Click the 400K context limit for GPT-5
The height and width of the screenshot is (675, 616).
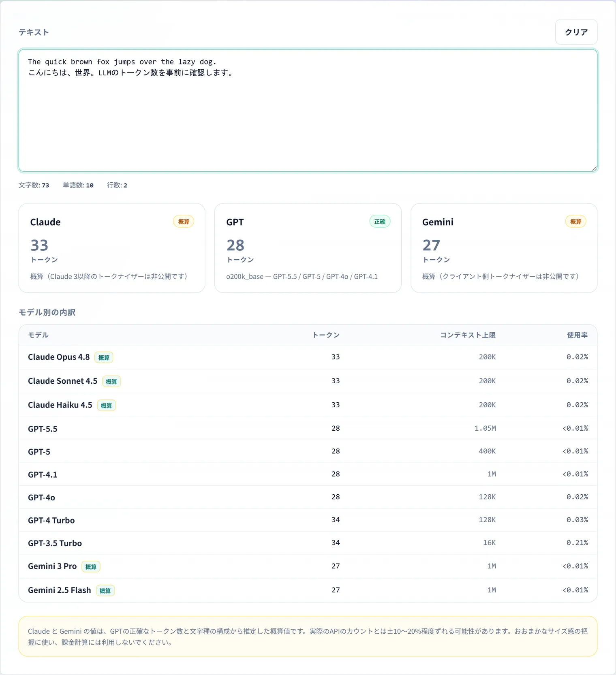pyautogui.click(x=487, y=451)
